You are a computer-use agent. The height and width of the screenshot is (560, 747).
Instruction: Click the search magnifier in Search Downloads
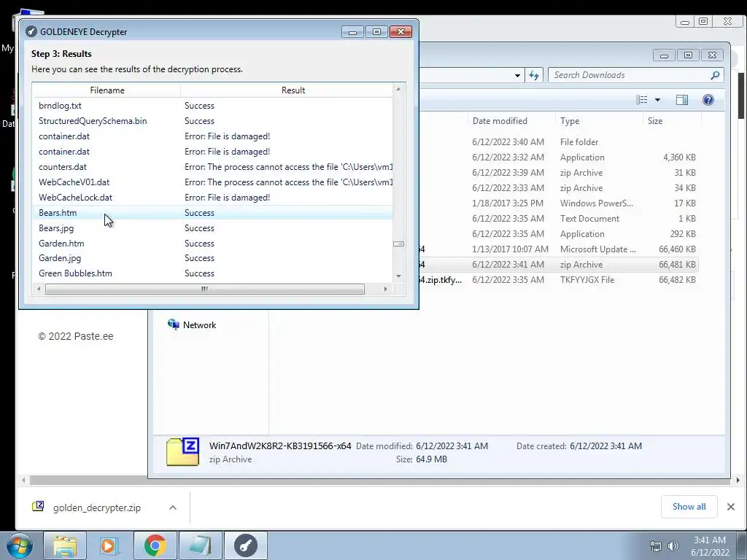pyautogui.click(x=715, y=75)
